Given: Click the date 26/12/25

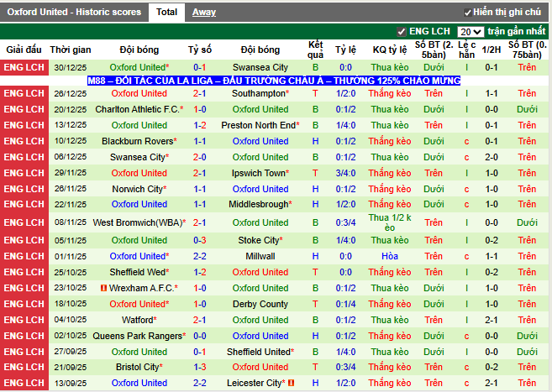Looking at the screenshot, I should coord(71,94).
